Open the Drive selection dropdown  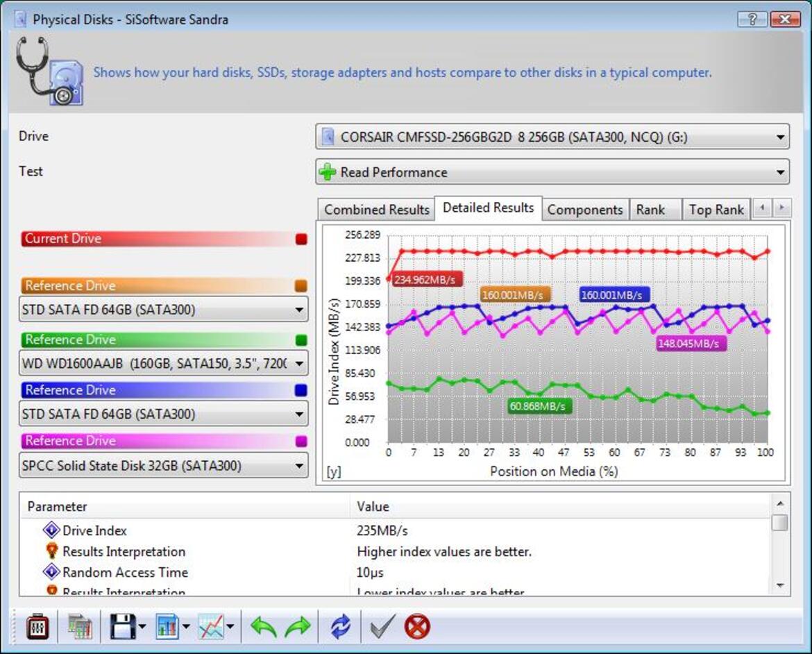pyautogui.click(x=780, y=137)
